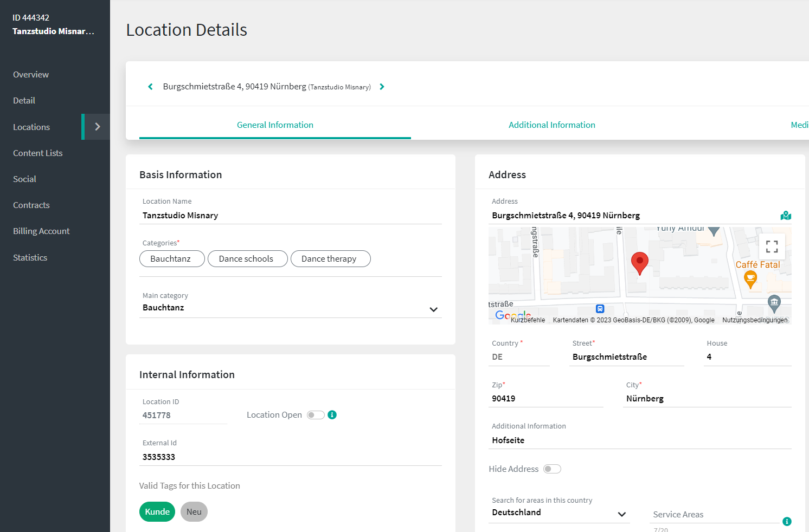Enable the Hide Address toggle
This screenshot has height=532, width=809.
point(552,469)
